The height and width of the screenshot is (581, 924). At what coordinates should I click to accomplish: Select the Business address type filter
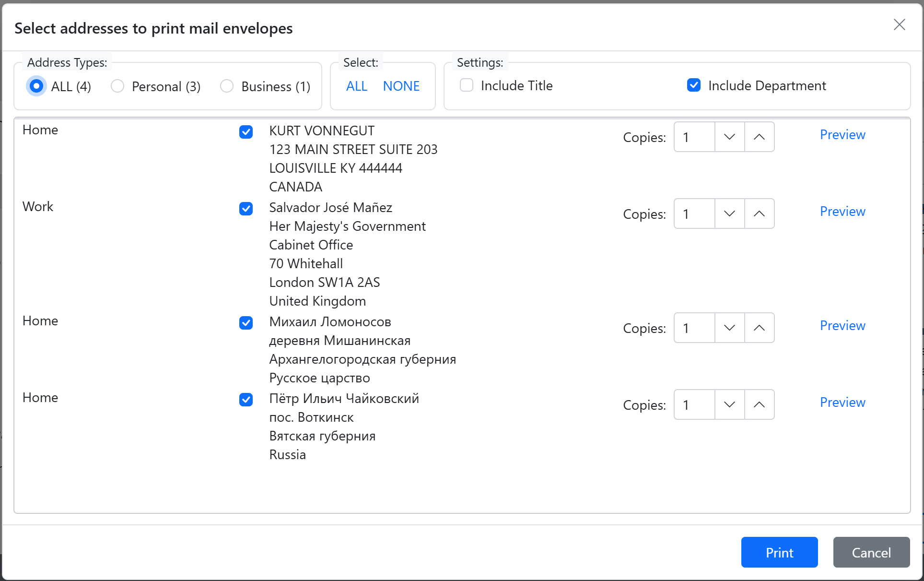[x=226, y=86]
